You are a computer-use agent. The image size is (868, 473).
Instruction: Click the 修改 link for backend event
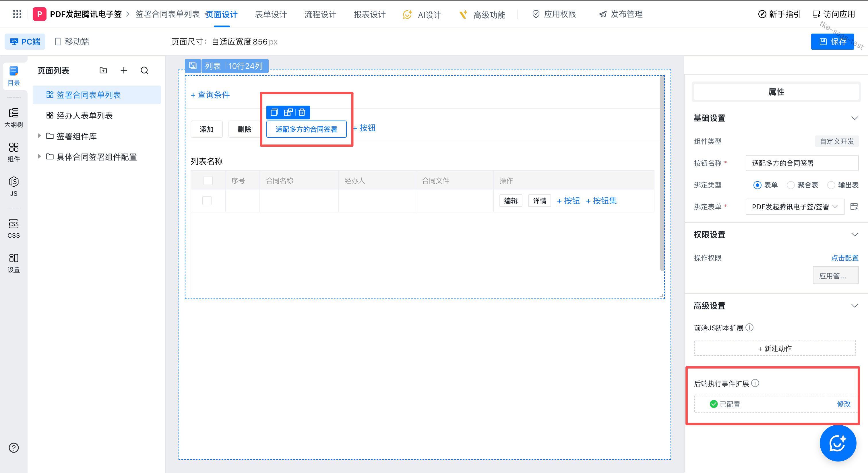click(x=843, y=404)
